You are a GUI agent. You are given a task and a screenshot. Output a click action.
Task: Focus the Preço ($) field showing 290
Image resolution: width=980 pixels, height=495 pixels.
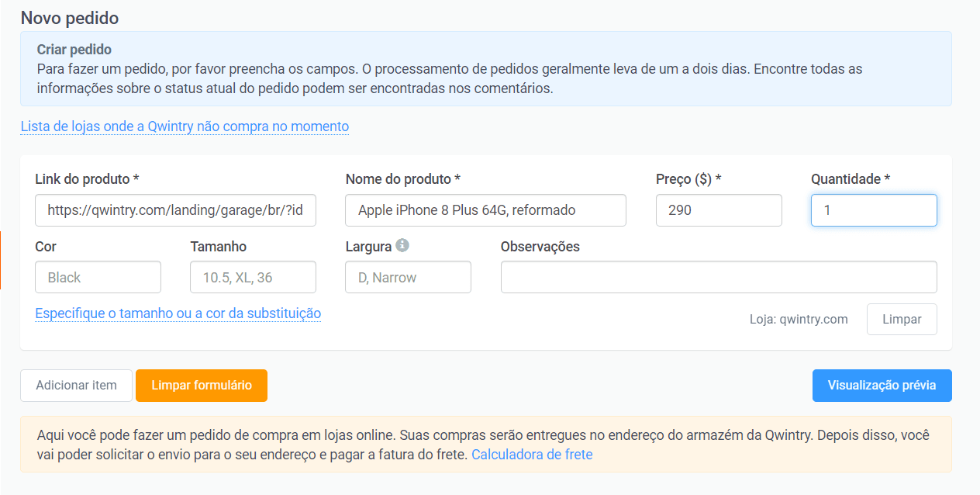pyautogui.click(x=718, y=210)
